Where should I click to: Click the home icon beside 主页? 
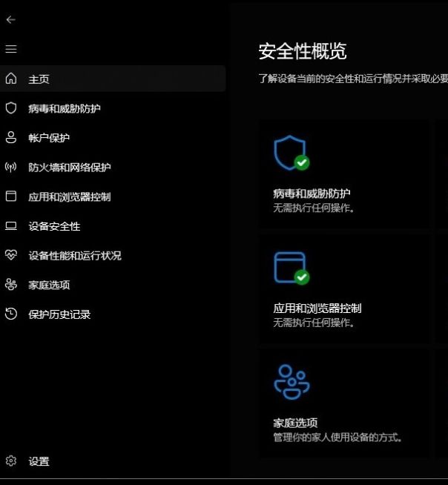(x=11, y=79)
